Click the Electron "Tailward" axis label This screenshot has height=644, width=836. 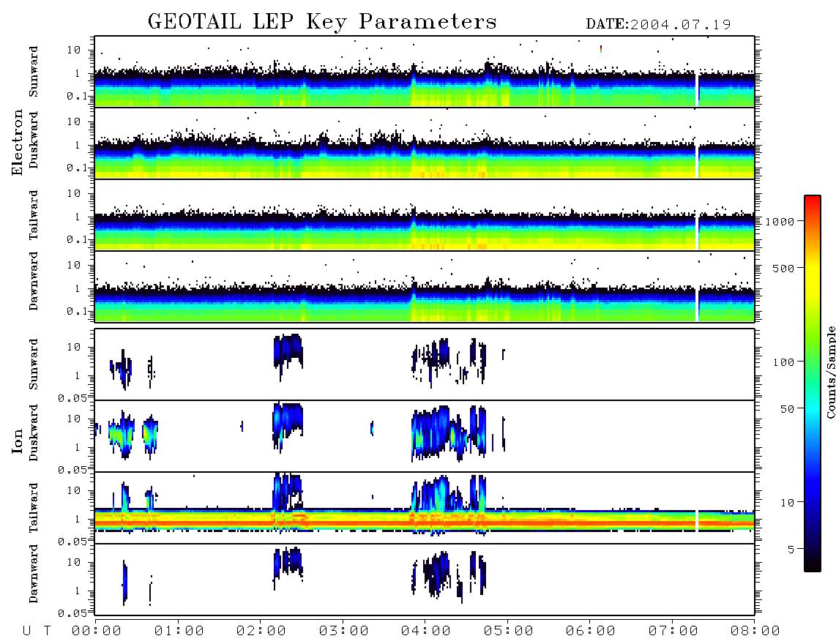34,215
